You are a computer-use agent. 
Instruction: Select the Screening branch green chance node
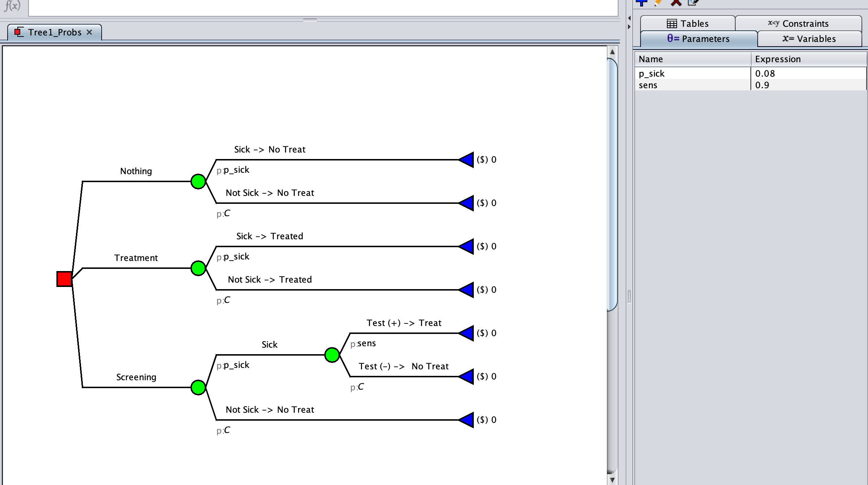point(198,387)
